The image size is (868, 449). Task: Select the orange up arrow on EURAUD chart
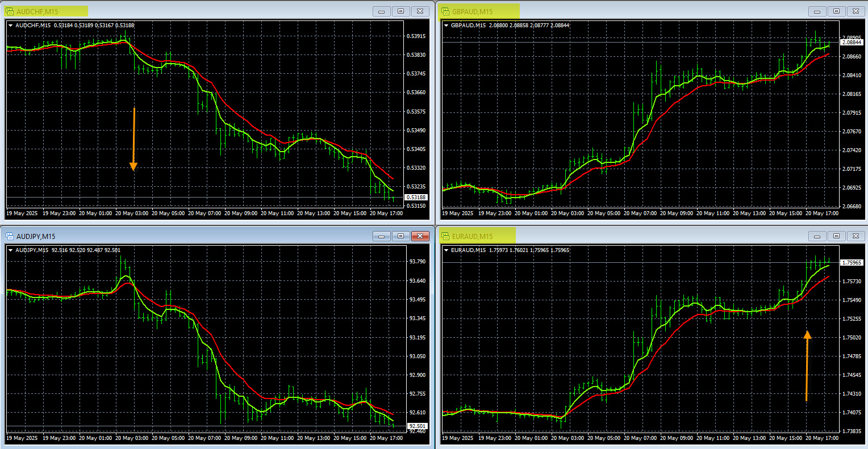pyautogui.click(x=807, y=366)
